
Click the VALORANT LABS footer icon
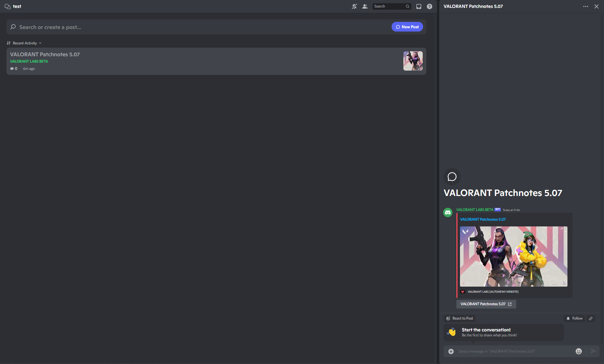tap(462, 292)
